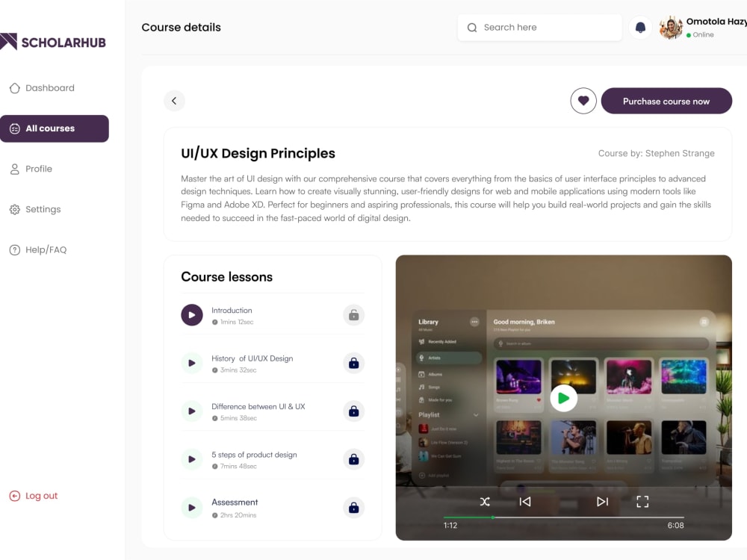Screen dimensions: 747x560
Task: Toggle shuffle in the video player
Action: click(x=485, y=502)
